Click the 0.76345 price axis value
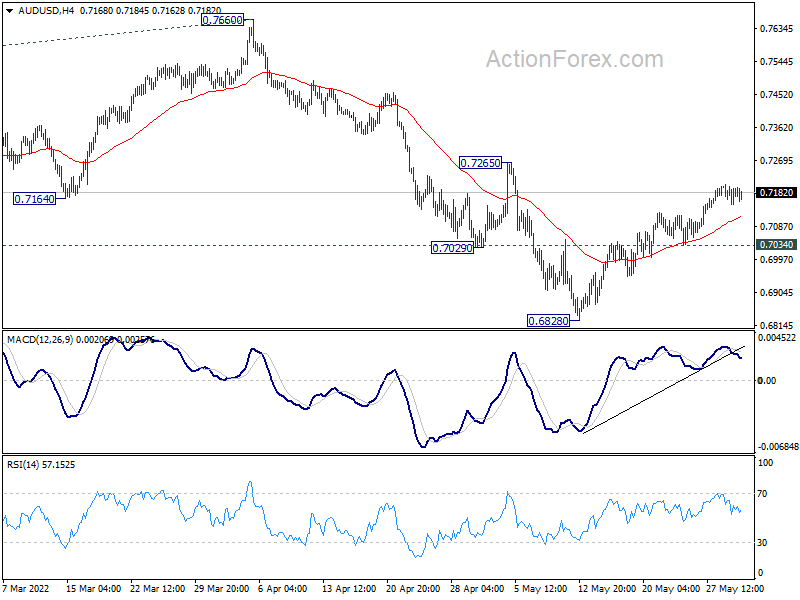This screenshot has height=600, width=800. click(777, 29)
